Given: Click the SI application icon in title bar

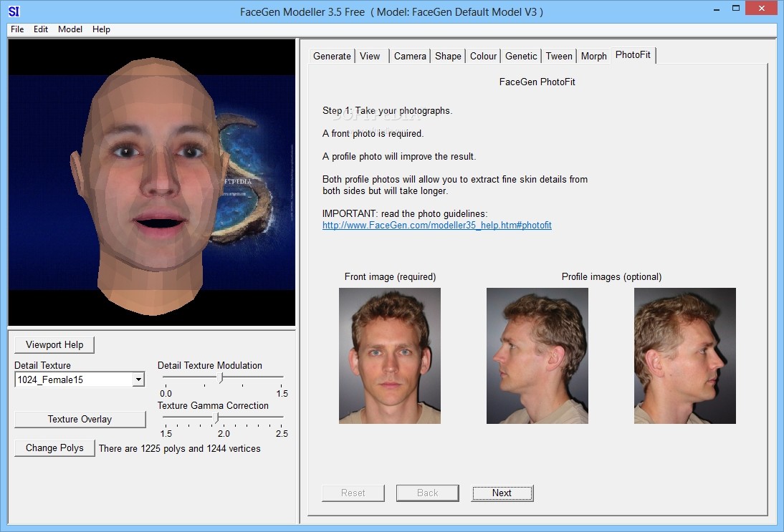Looking at the screenshot, I should coord(14,11).
